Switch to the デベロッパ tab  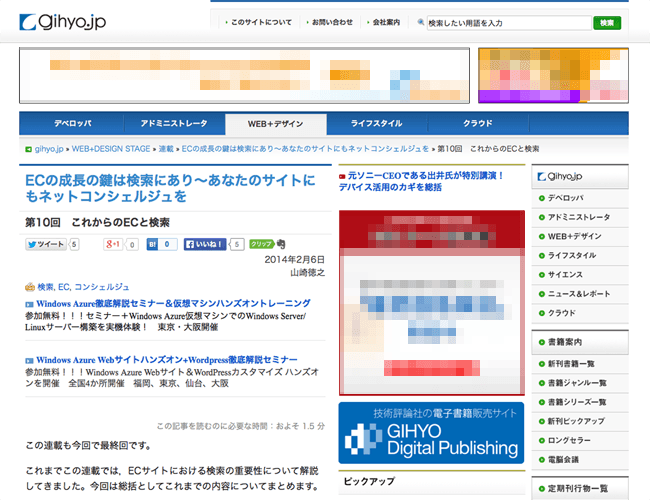[72, 124]
